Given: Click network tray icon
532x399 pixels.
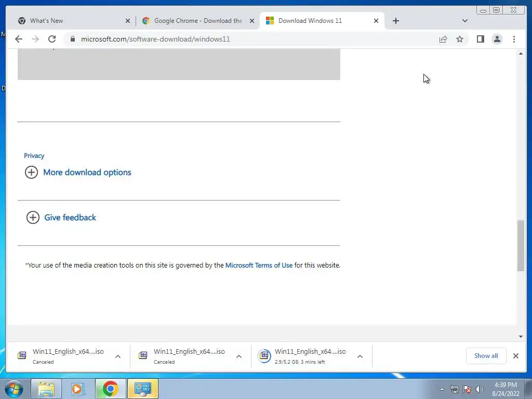Looking at the screenshot, I should pyautogui.click(x=454, y=389).
